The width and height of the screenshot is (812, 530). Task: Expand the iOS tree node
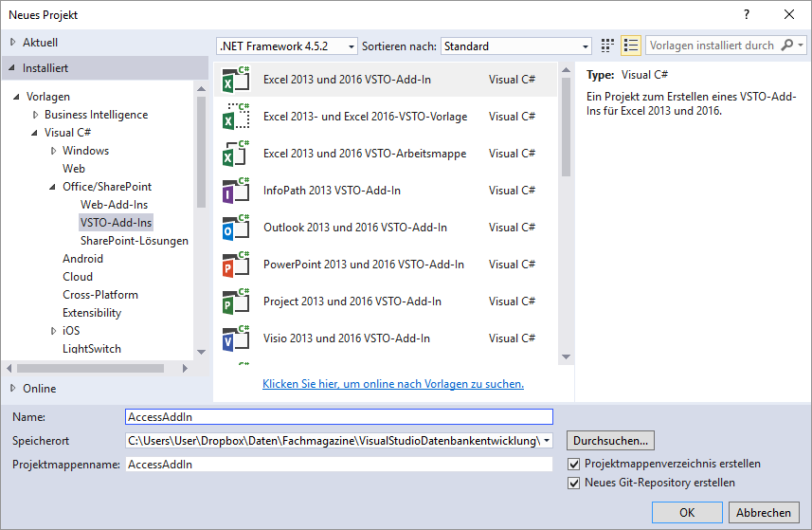[x=53, y=331]
